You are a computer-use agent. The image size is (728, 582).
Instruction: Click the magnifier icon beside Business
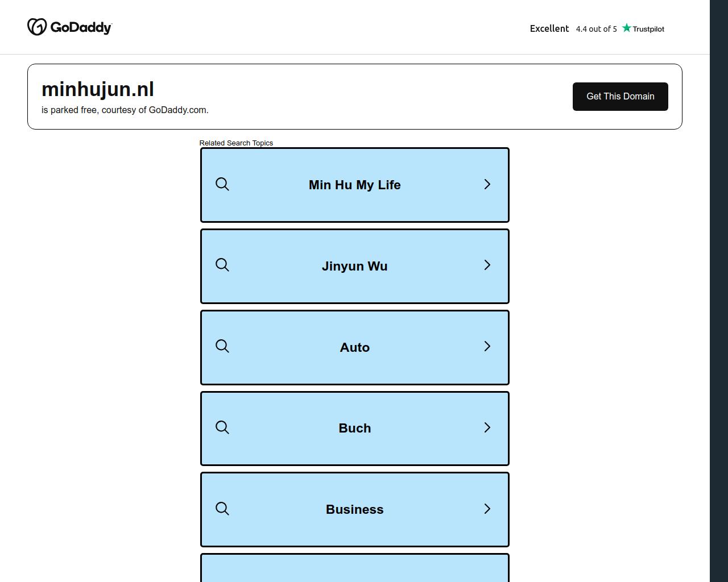pos(222,509)
